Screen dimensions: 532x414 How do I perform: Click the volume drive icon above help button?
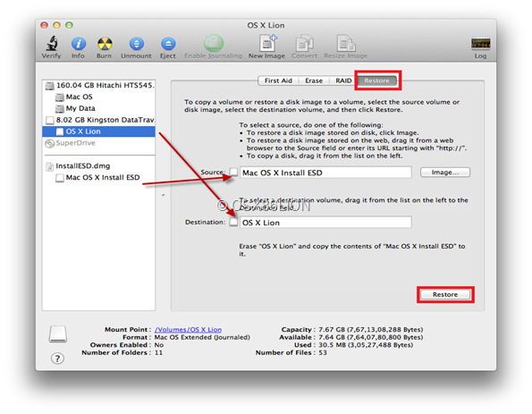tap(58, 334)
